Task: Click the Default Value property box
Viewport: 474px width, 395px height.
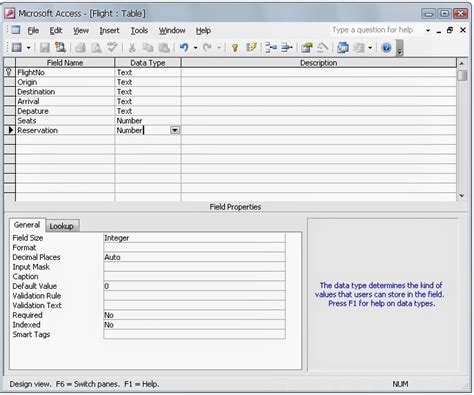Action: tap(194, 286)
